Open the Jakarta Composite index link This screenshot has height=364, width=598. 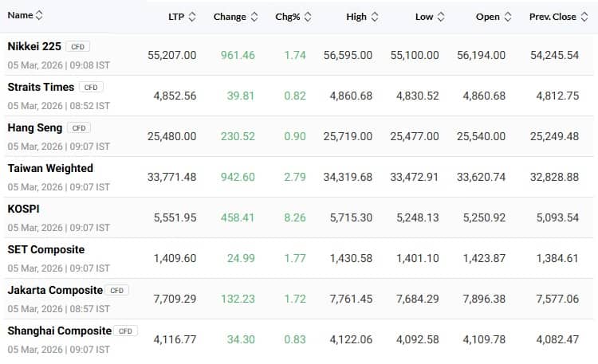coord(55,291)
